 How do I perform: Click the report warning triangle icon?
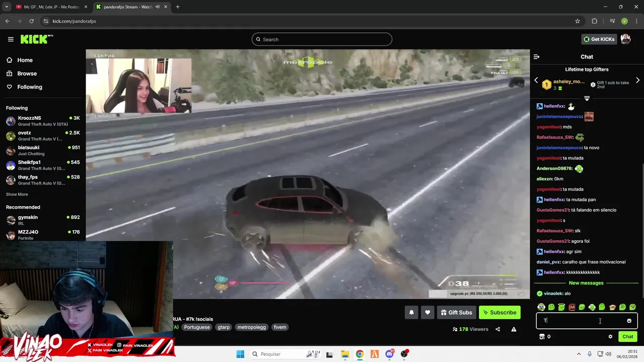pos(514,329)
